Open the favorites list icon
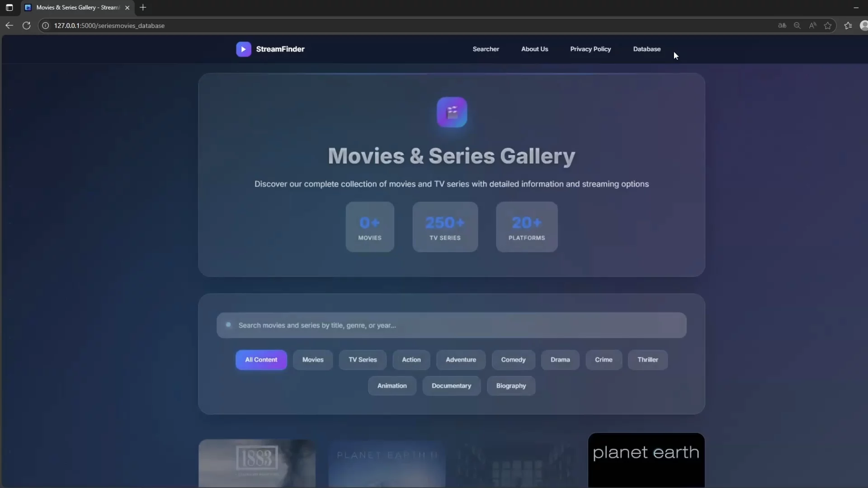This screenshot has height=488, width=868. (x=849, y=26)
